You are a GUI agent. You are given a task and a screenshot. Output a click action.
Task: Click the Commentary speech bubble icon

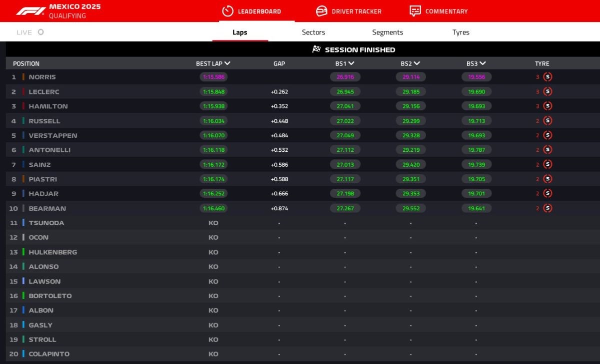coord(415,11)
